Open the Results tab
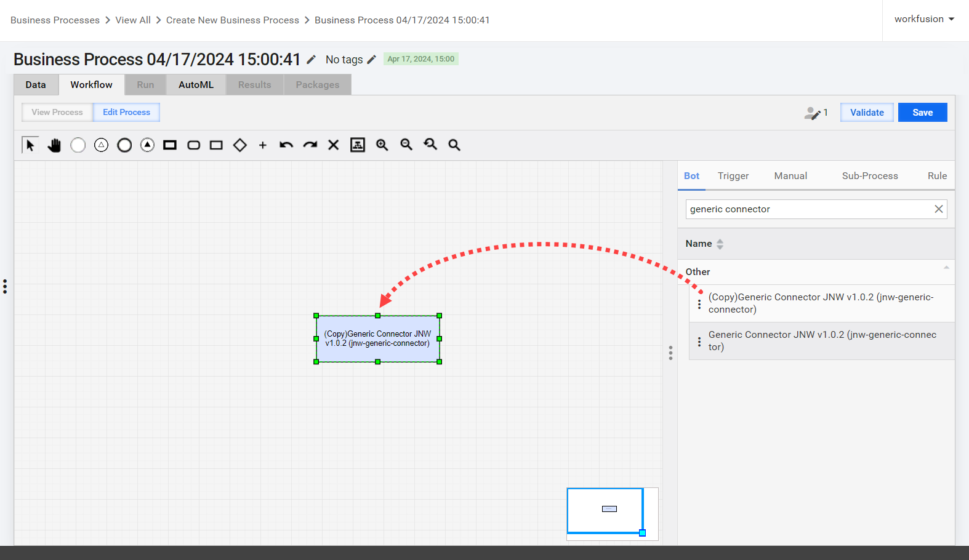Viewport: 969px width, 560px height. pos(255,85)
